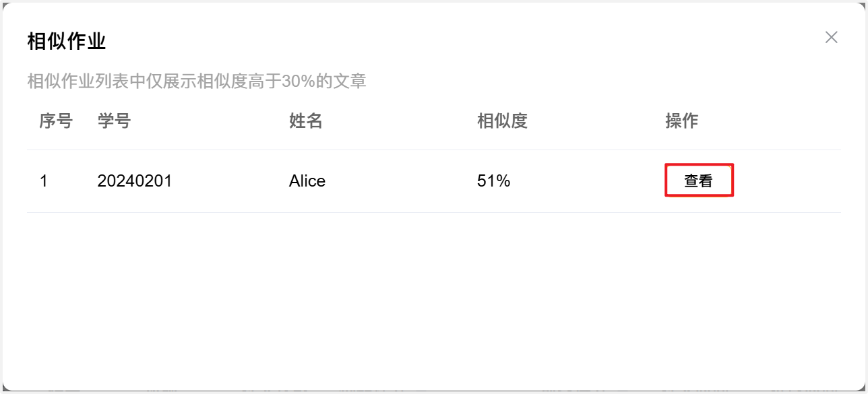Click the word 文章 ending the hint
The height and width of the screenshot is (394, 868).
coord(350,82)
